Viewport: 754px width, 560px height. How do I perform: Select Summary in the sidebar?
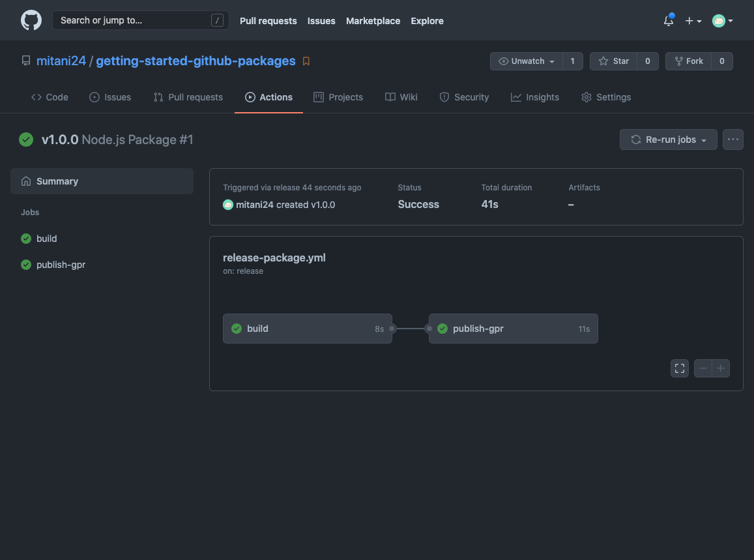pos(102,181)
